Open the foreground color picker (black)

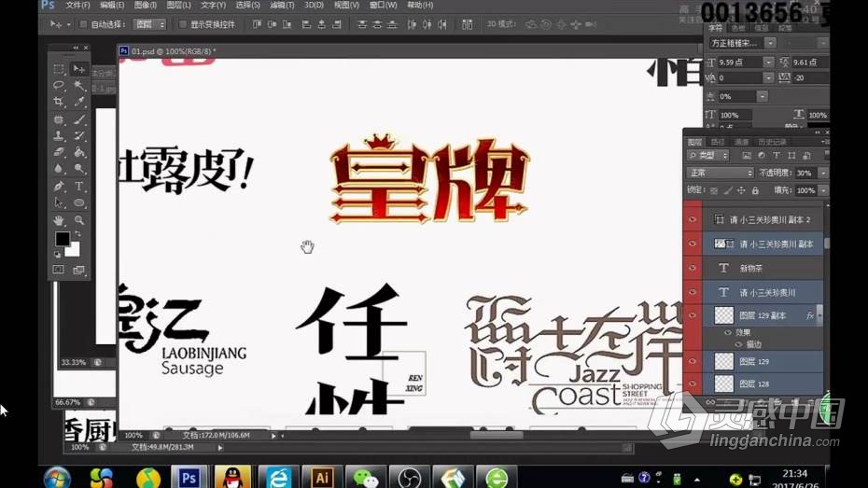tap(62, 239)
